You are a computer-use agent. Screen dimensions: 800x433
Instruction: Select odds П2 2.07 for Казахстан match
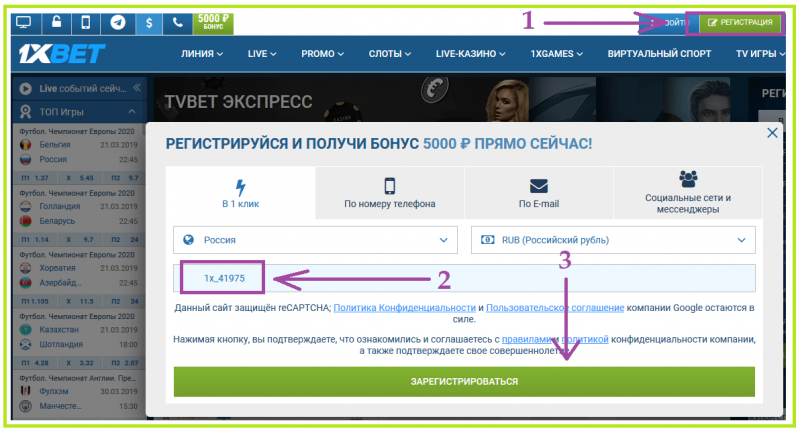tap(126, 363)
